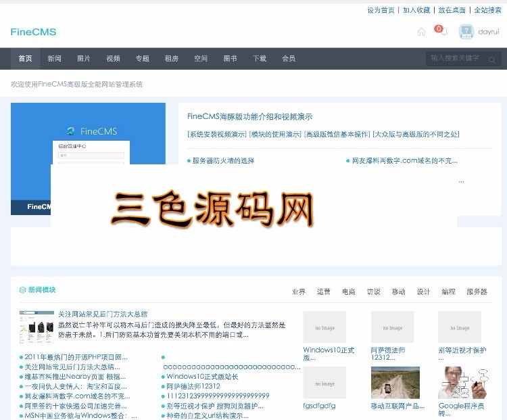Open 网友爆料两数字.com域名 article in top panel
507x420 pixels.
(404, 160)
